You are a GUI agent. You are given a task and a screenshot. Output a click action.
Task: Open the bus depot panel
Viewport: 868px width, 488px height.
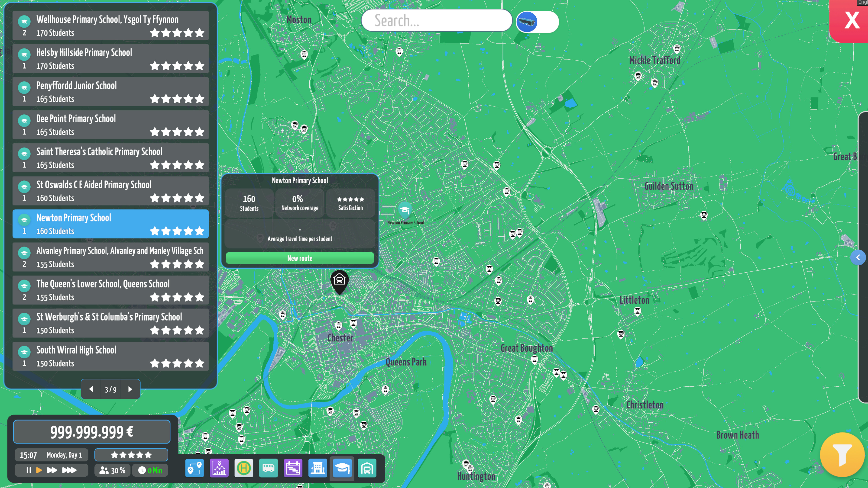pos(367,468)
